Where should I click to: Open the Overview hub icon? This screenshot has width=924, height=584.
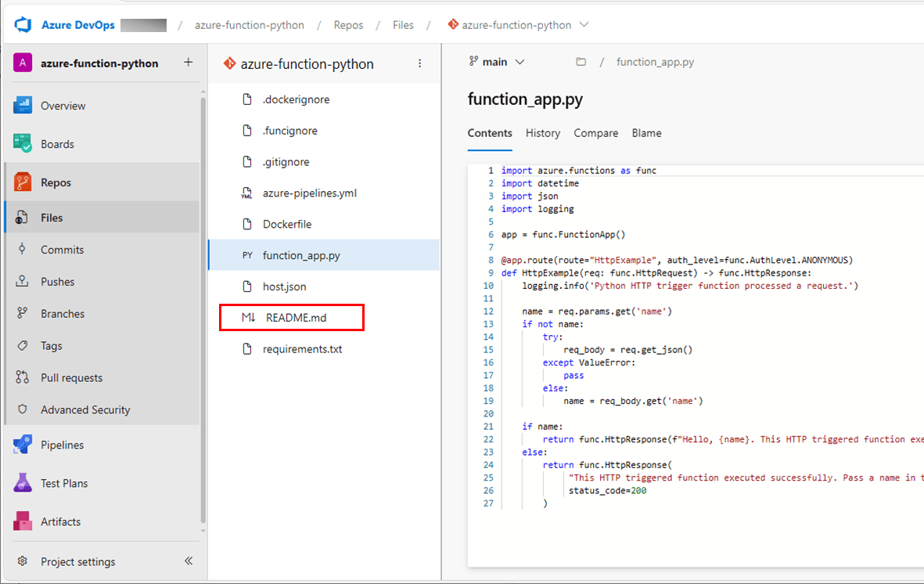[x=23, y=106]
